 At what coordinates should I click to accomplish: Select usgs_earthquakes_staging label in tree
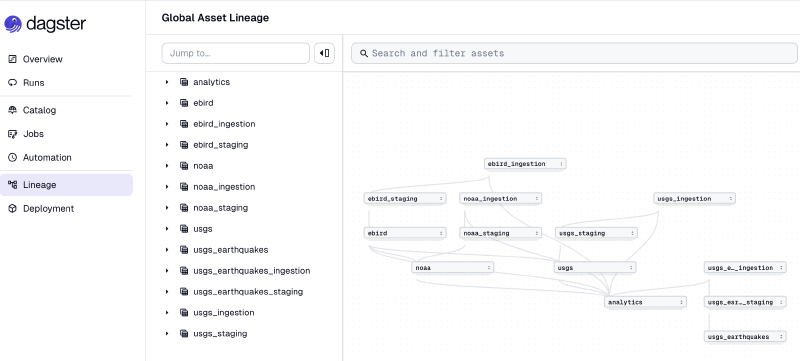(x=248, y=292)
